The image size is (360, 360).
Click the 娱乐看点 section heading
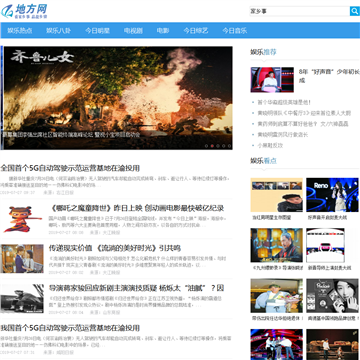coord(263,161)
